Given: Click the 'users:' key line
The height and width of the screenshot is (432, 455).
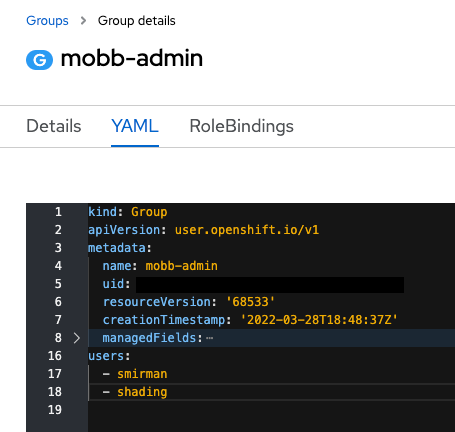Looking at the screenshot, I should click(x=109, y=356).
